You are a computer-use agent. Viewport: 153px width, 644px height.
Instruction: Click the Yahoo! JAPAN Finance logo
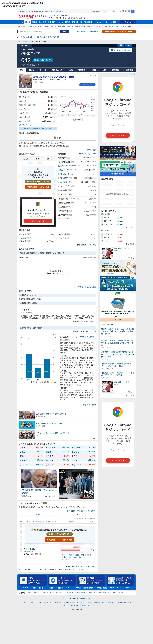pyautogui.click(x=32, y=16)
